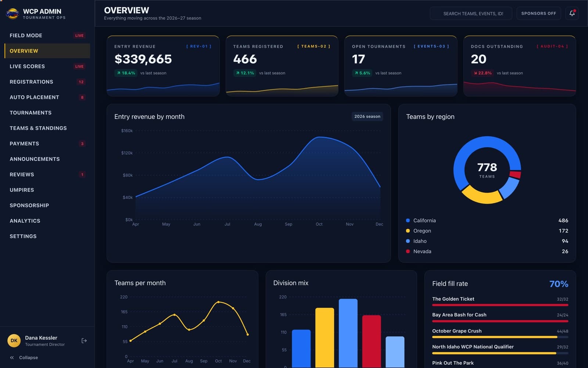Viewport: 588px width, 368px height.
Task: Click the California legend dot
Action: 408,220
